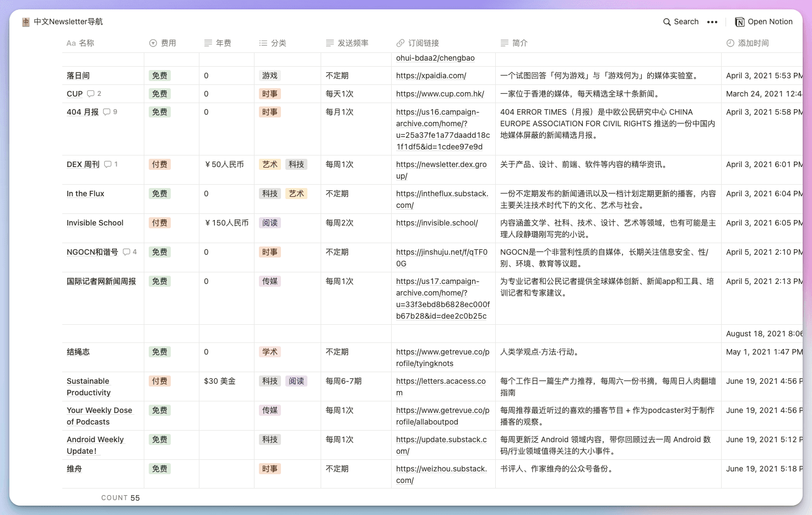Click the Notion logo icon
This screenshot has height=515, width=812.
[740, 22]
